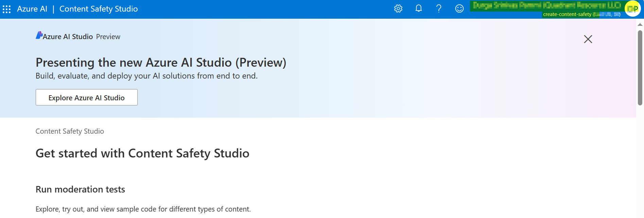Open the app launcher waffle icon

tap(7, 9)
